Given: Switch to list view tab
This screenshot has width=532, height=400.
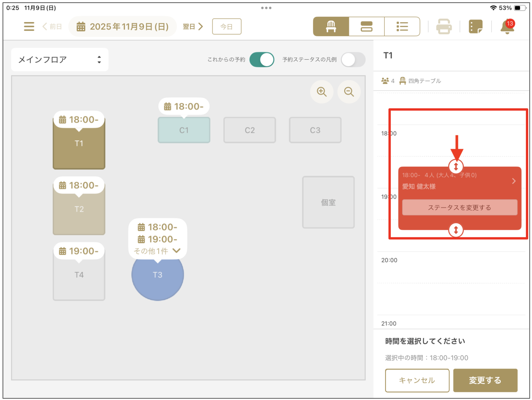Looking at the screenshot, I should pyautogui.click(x=402, y=26).
